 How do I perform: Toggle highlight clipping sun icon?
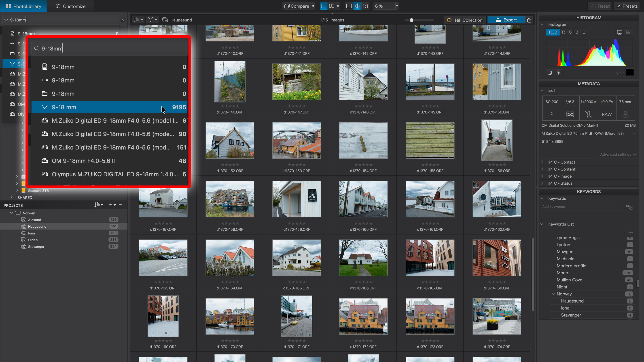(559, 73)
